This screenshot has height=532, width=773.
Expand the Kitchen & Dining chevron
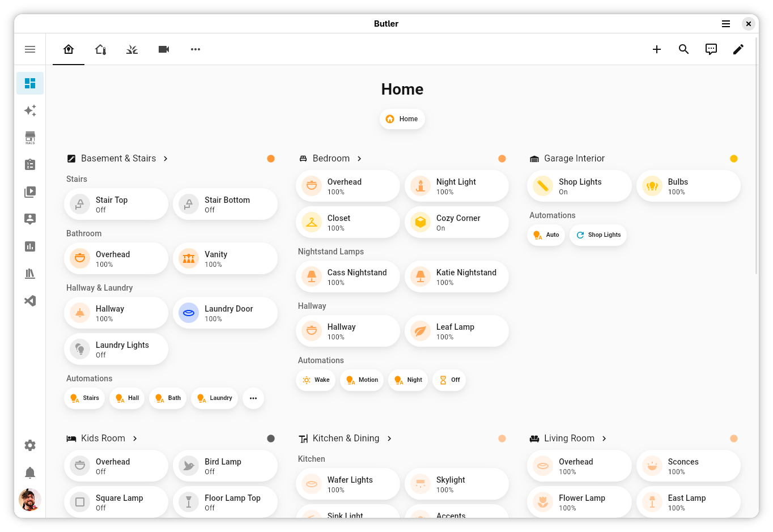389,439
